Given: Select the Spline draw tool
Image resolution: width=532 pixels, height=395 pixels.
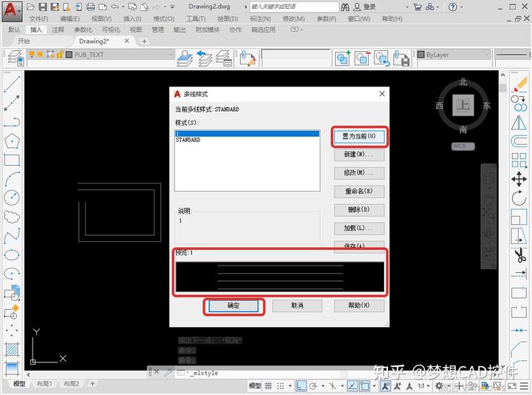Looking at the screenshot, I should (12, 236).
